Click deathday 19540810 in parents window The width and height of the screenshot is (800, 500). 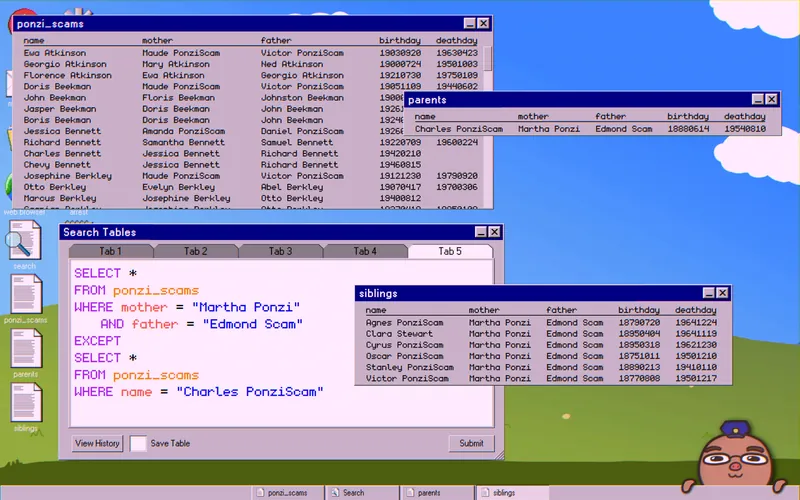(745, 129)
